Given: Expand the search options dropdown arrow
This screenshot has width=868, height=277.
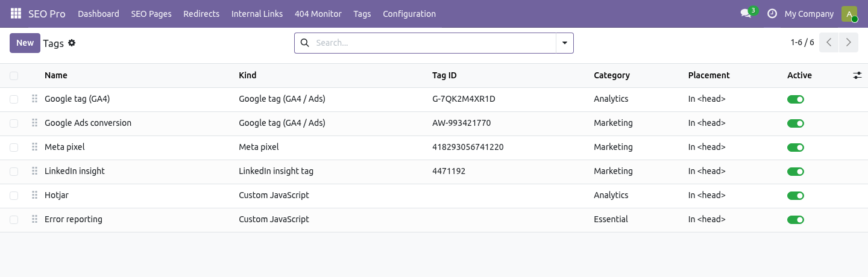Looking at the screenshot, I should [x=565, y=43].
